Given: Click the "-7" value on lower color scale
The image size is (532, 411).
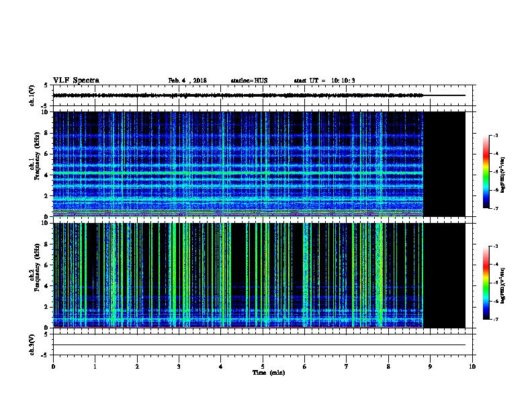Looking at the screenshot, I should pyautogui.click(x=495, y=319).
